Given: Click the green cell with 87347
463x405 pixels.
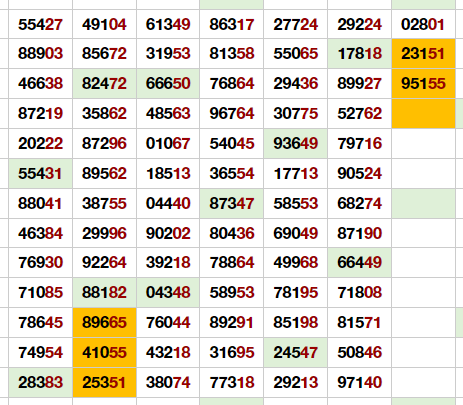Looking at the screenshot, I should pyautogui.click(x=232, y=203).
